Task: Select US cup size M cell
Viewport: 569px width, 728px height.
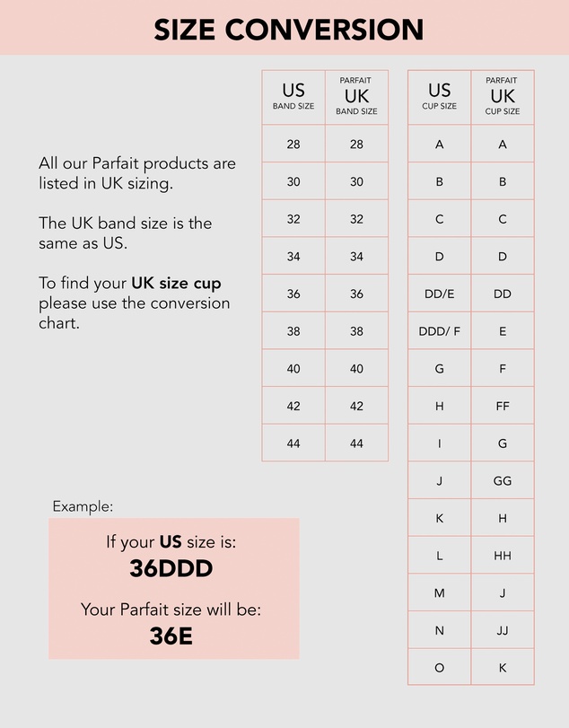Action: pyautogui.click(x=439, y=592)
